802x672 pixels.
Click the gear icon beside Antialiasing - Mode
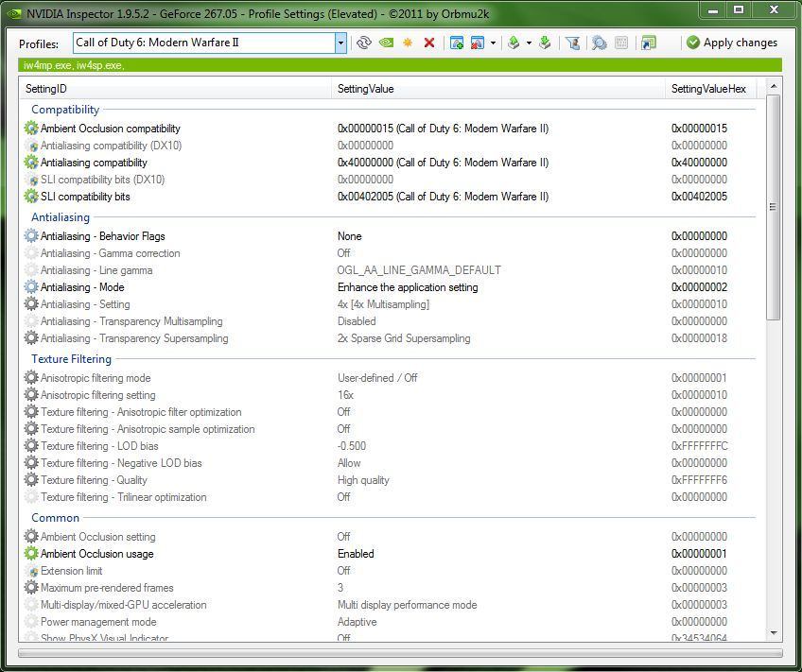[x=31, y=287]
